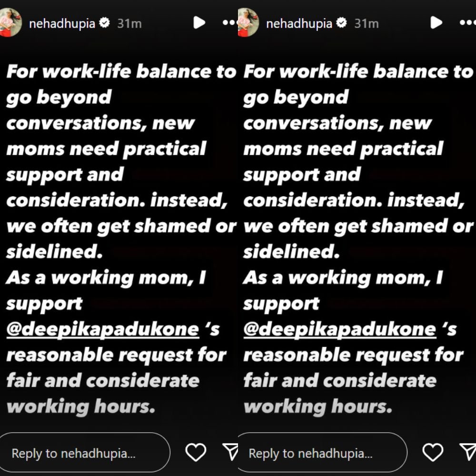476x476 pixels.
Task: Click the verified badge beside the left nehadhupia
Action: point(105,23)
